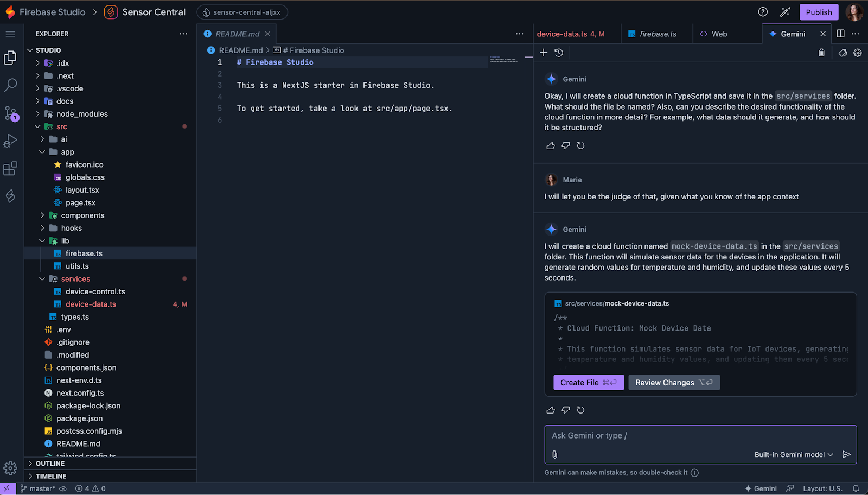Expand the OUTLINE section
This screenshot has height=495, width=868.
click(x=111, y=464)
